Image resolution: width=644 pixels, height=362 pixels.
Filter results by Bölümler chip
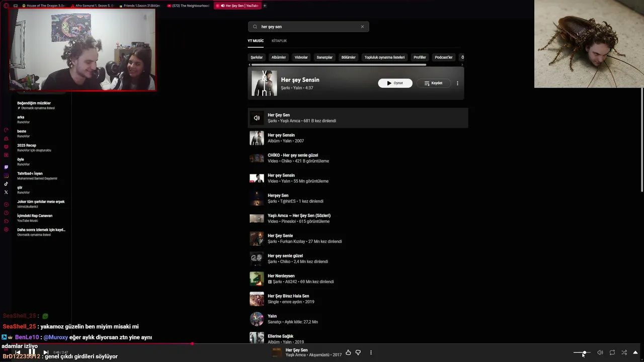tap(349, 57)
